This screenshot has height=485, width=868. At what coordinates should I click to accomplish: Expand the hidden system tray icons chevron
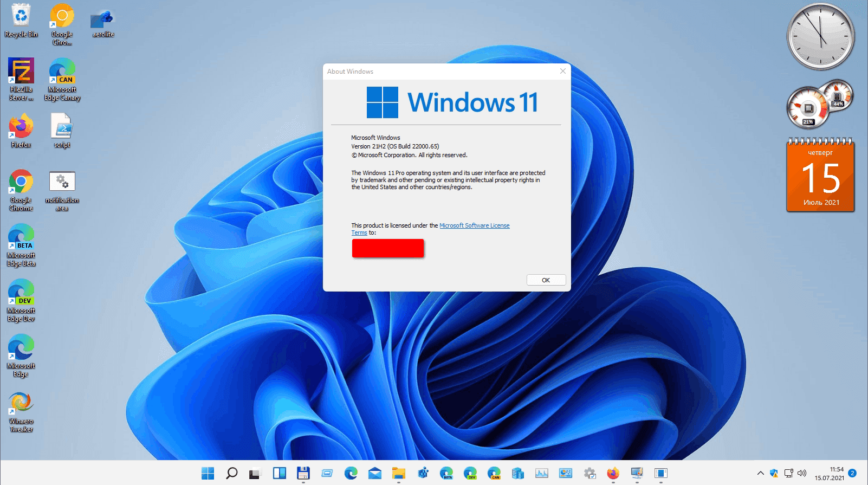click(760, 473)
